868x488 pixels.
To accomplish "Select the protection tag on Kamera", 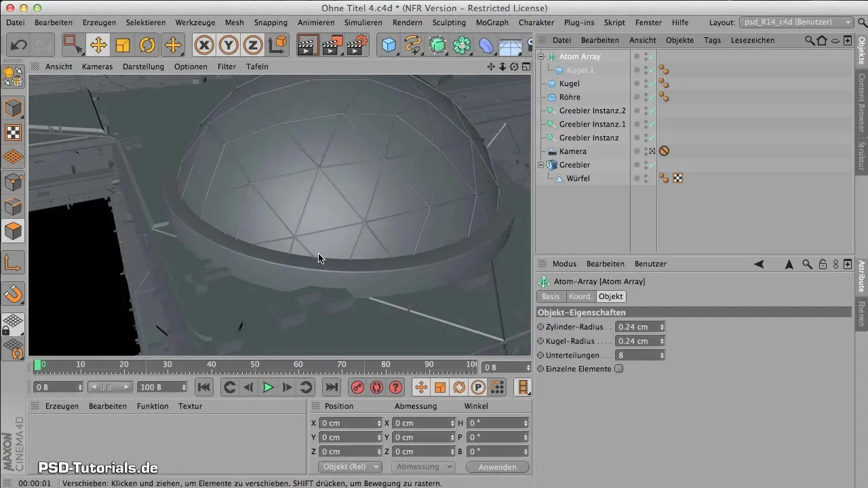I will tap(665, 151).
